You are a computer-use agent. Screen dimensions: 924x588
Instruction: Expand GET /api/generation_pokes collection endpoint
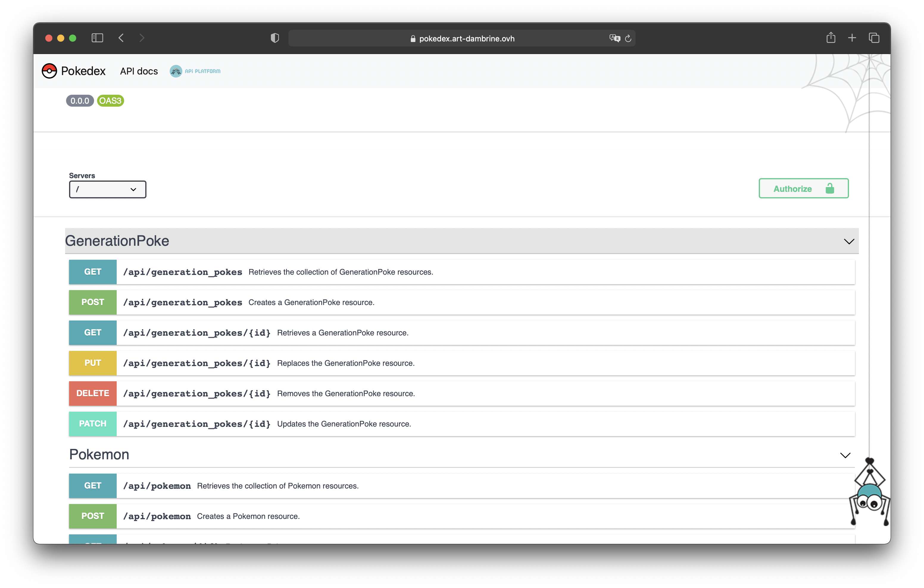[x=462, y=272]
